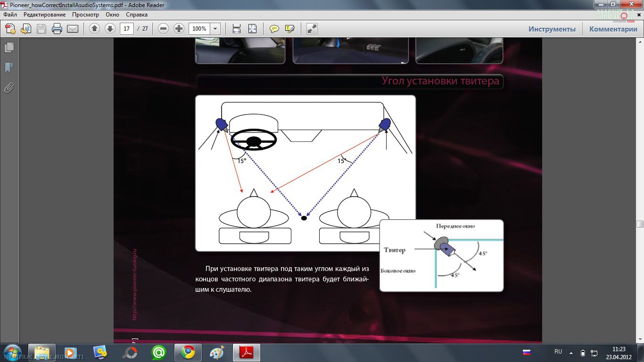Click the paragraph starting 'При установке твитера'
This screenshot has height=362, width=644.
(282, 279)
